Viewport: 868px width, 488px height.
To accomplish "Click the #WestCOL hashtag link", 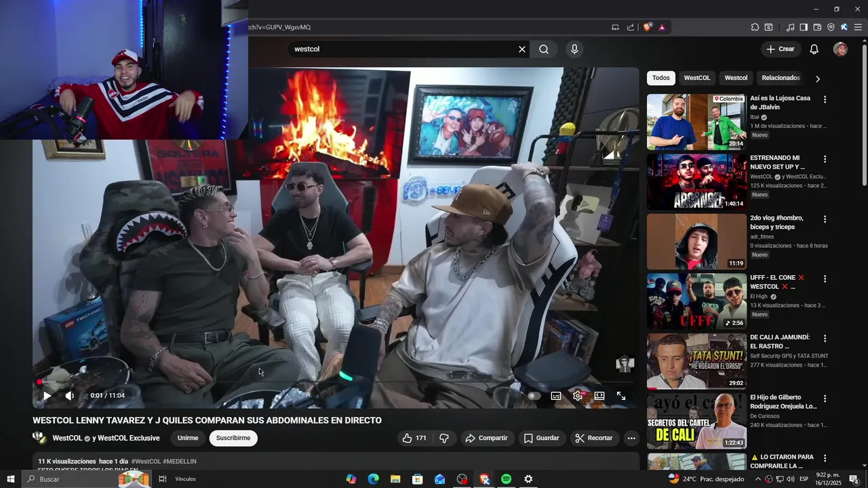I will [146, 462].
